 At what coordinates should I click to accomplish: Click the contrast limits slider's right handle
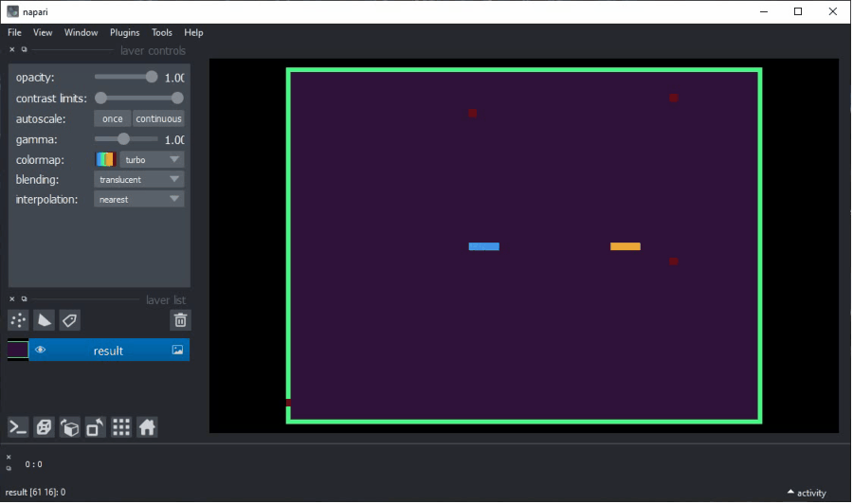click(x=177, y=99)
